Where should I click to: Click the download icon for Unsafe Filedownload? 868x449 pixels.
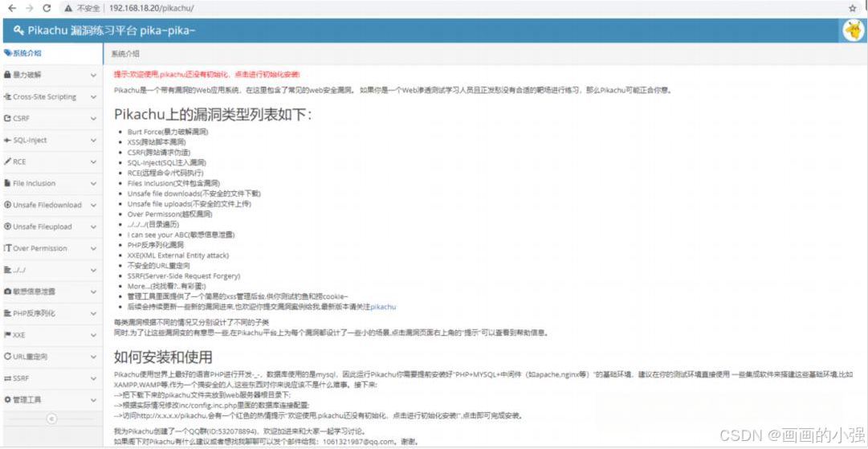8,205
